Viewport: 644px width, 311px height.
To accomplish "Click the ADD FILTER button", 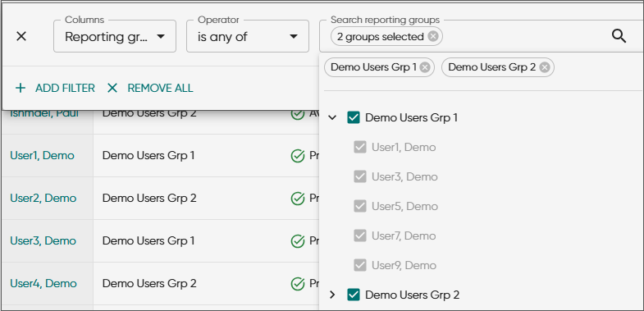I will [x=55, y=88].
